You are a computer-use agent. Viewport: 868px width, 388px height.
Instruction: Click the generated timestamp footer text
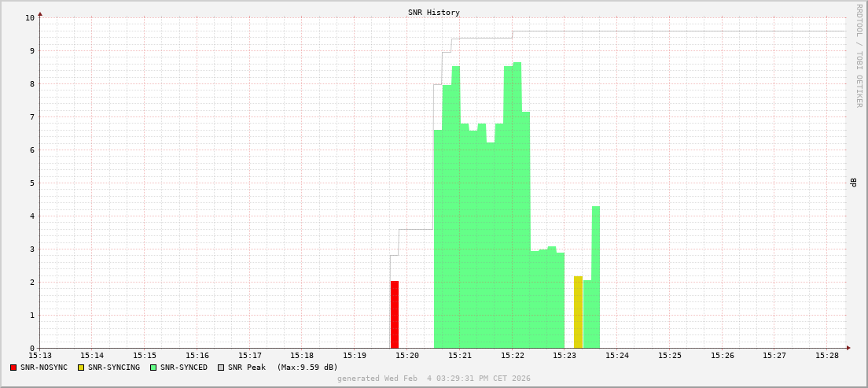[433, 379]
